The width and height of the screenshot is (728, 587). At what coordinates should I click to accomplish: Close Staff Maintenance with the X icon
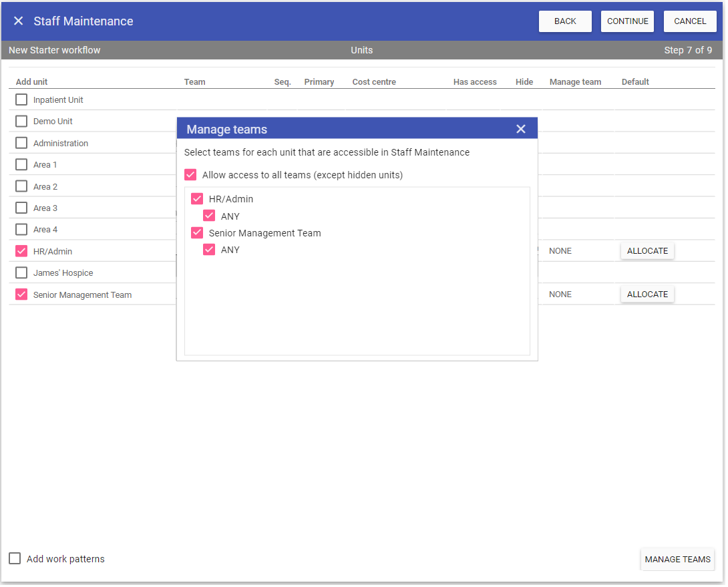[19, 21]
